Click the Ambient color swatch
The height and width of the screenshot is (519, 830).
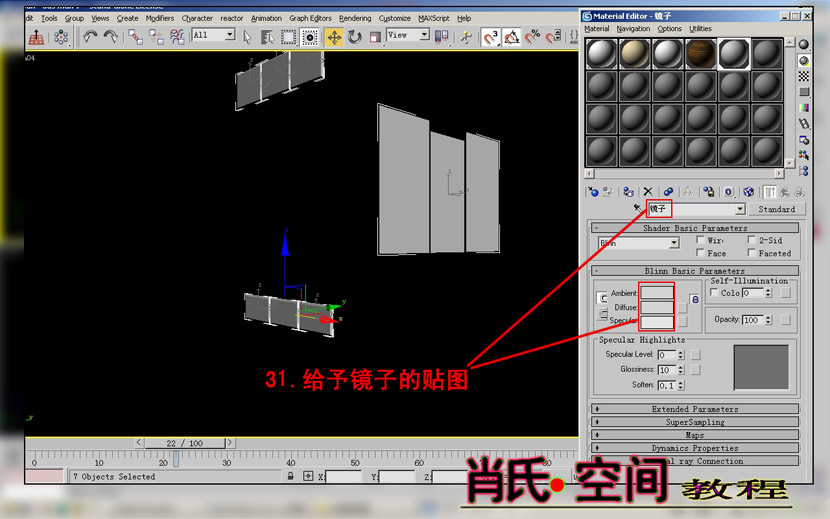tap(657, 292)
